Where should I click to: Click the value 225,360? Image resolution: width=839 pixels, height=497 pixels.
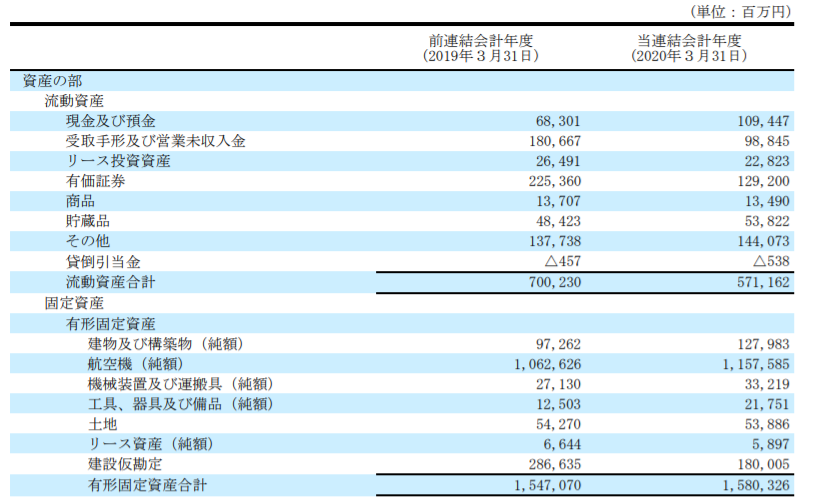(x=555, y=181)
